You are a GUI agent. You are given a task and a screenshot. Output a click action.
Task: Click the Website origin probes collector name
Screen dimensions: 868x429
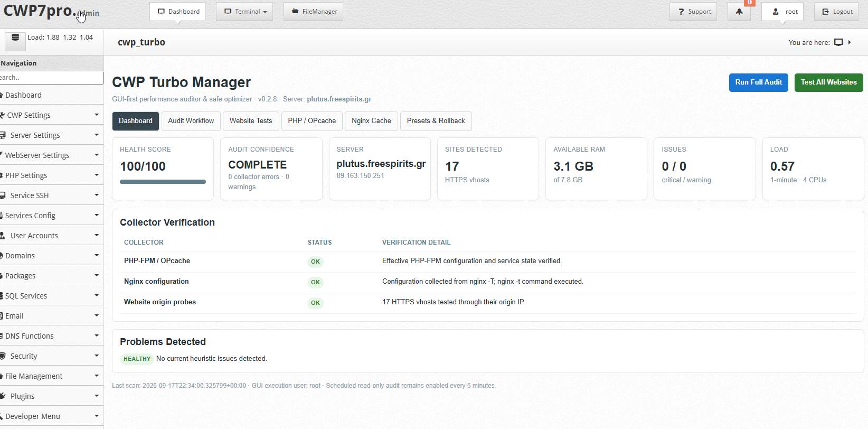[160, 302]
